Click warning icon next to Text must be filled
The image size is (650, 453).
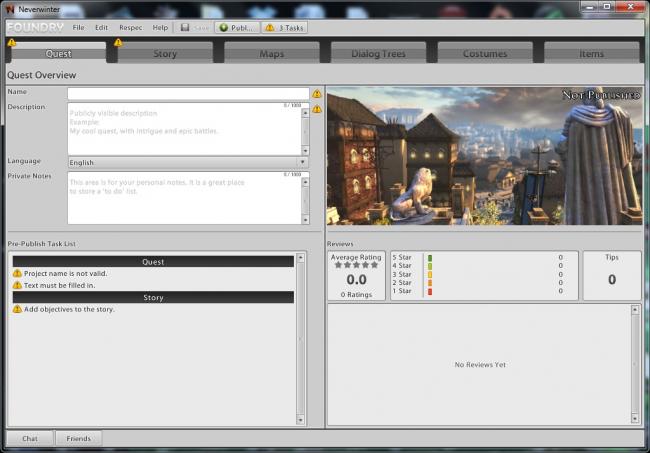pyautogui.click(x=17, y=285)
